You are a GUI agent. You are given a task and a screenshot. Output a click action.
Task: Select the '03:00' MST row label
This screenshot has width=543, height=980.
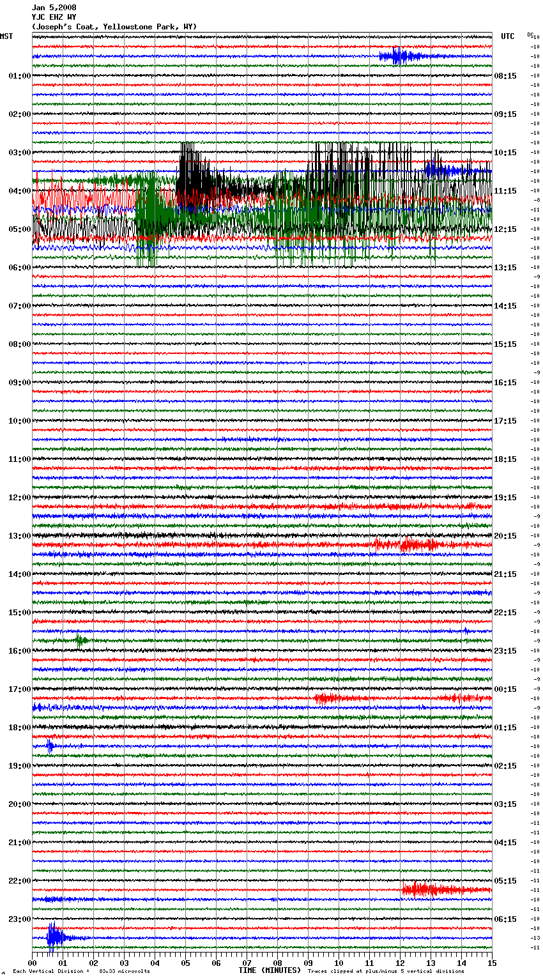20,153
